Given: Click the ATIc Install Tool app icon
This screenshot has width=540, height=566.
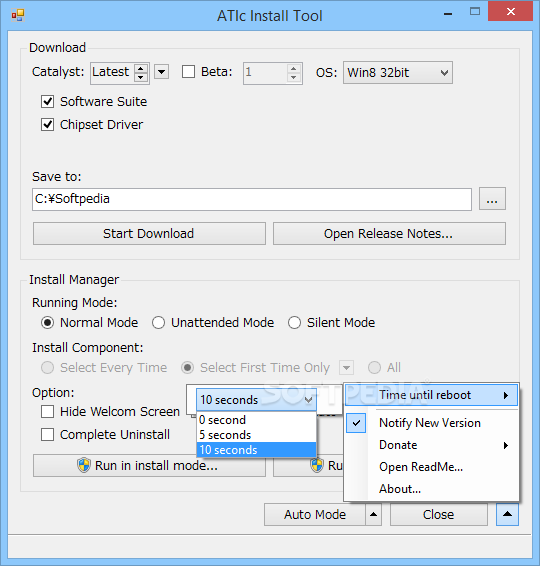Looking at the screenshot, I should (x=17, y=15).
